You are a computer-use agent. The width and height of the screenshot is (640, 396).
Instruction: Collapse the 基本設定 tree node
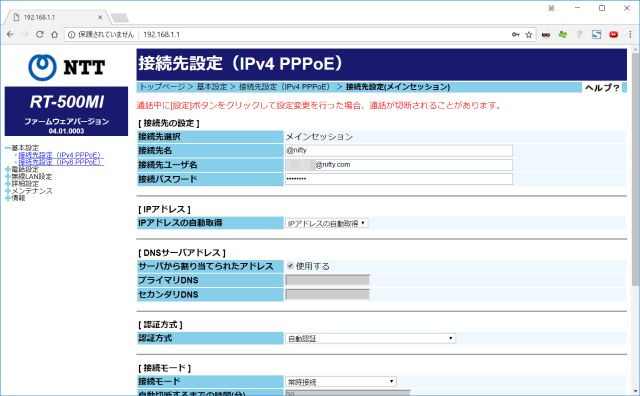coord(8,148)
